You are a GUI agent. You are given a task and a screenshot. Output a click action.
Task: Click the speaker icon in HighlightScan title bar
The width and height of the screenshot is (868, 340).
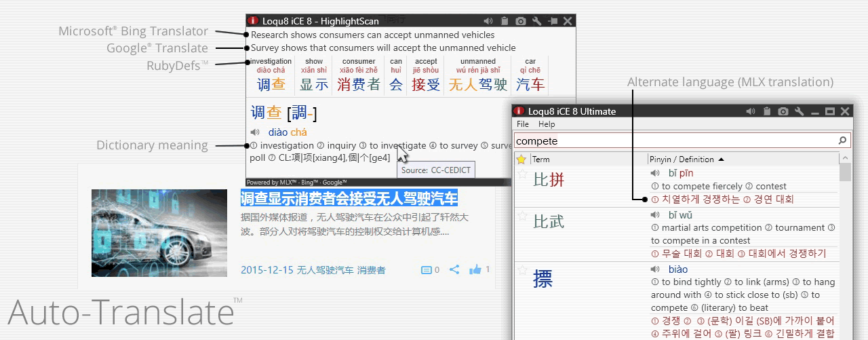click(488, 21)
